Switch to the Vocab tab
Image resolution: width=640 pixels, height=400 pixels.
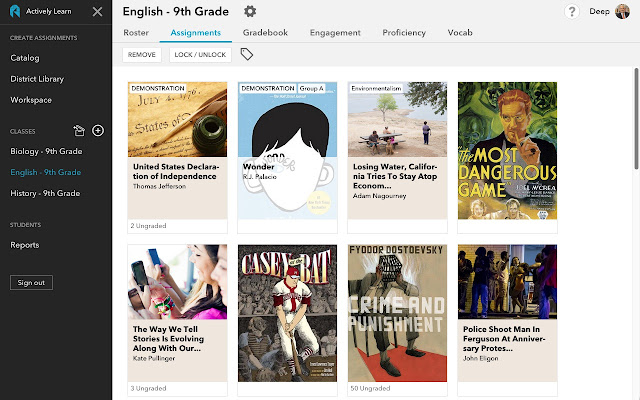tap(460, 33)
